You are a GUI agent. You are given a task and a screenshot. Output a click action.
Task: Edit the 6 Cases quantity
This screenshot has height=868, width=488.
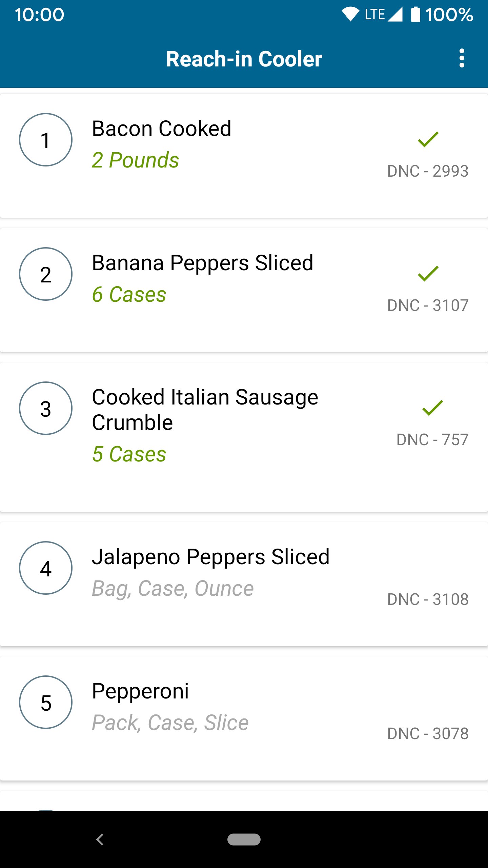click(x=129, y=294)
